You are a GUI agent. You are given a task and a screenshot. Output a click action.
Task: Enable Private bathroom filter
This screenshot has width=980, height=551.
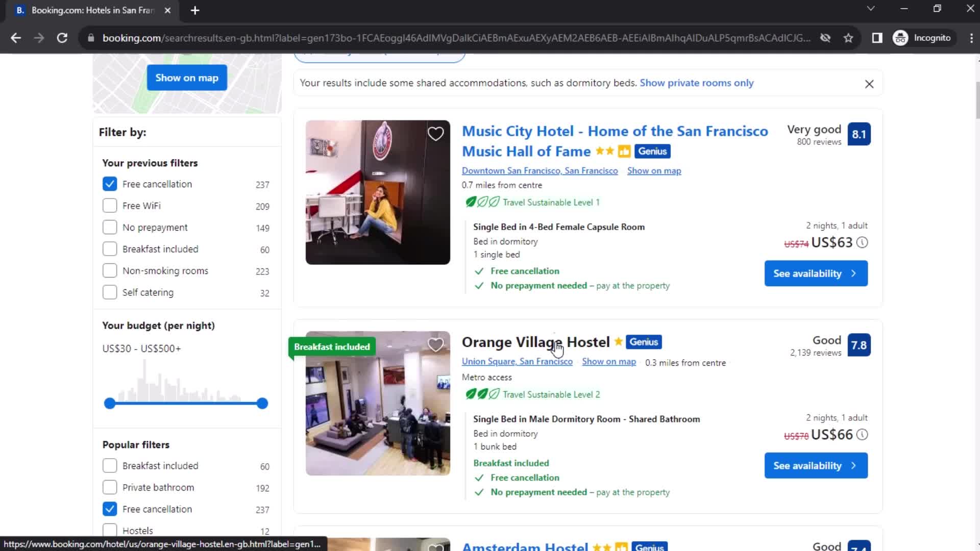110,488
